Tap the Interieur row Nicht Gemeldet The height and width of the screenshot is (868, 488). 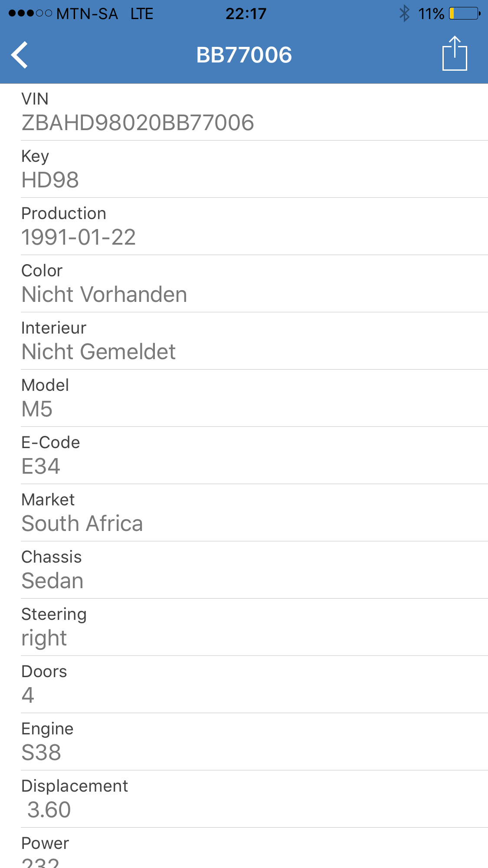[244, 341]
